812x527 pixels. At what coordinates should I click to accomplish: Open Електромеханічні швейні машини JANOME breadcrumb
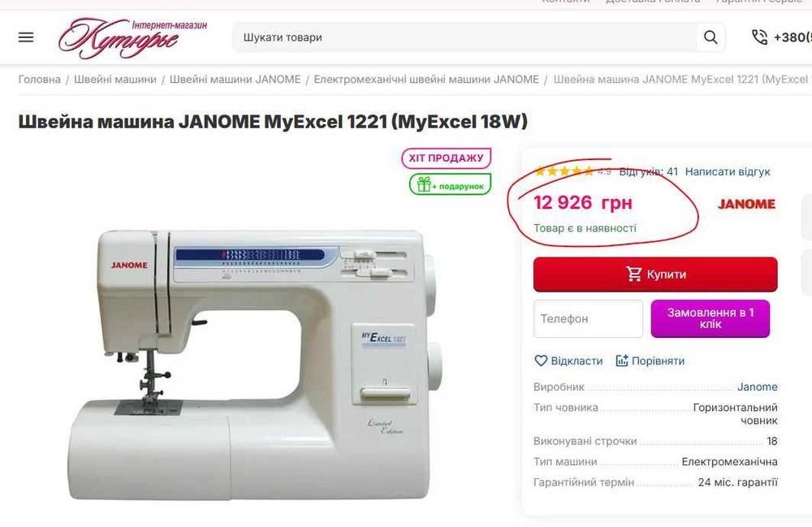[x=426, y=80]
